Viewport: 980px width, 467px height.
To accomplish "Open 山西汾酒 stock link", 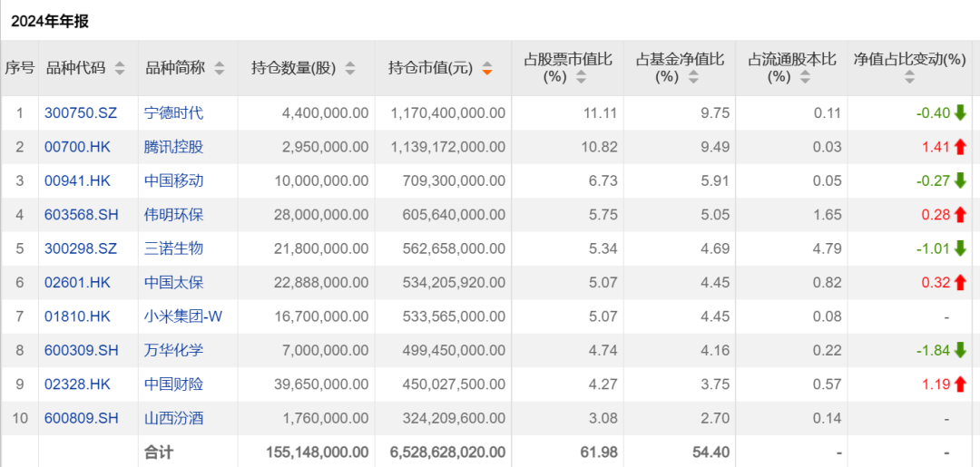I will pos(173,418).
